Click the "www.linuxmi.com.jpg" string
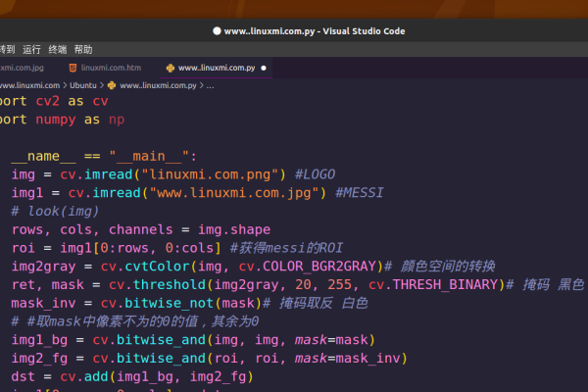Screen dimensions: 588x392 (x=234, y=193)
